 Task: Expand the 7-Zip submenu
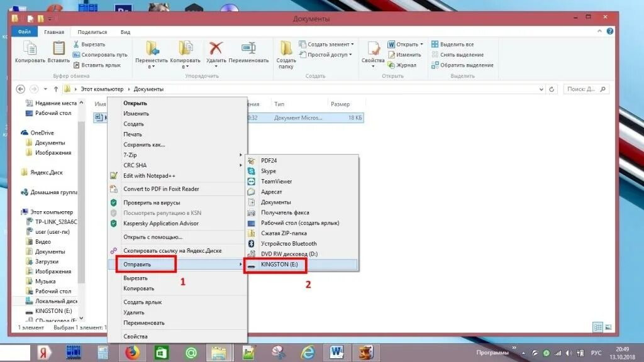177,155
